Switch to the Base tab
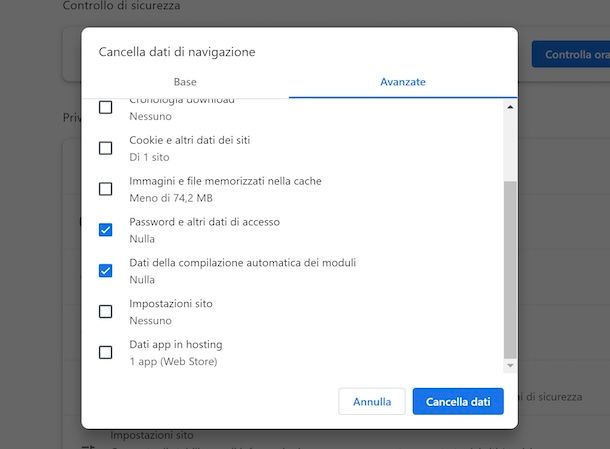The height and width of the screenshot is (449, 610). (185, 82)
